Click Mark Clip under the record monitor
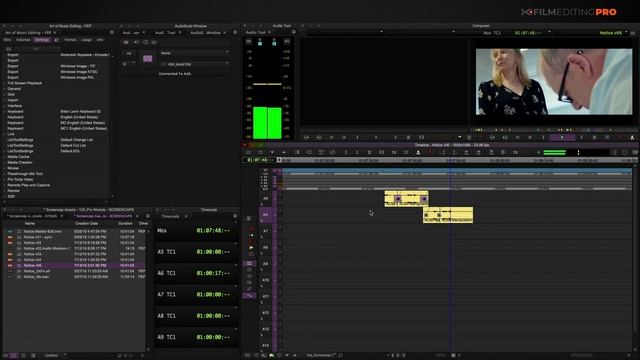This screenshot has height=360, width=640. pyautogui.click(x=594, y=138)
